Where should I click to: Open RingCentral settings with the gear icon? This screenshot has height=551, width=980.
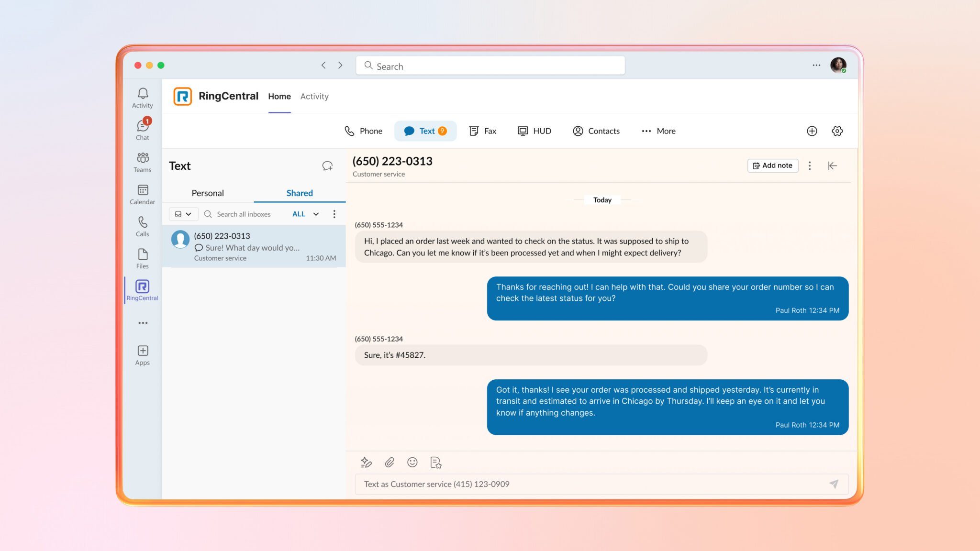(837, 131)
